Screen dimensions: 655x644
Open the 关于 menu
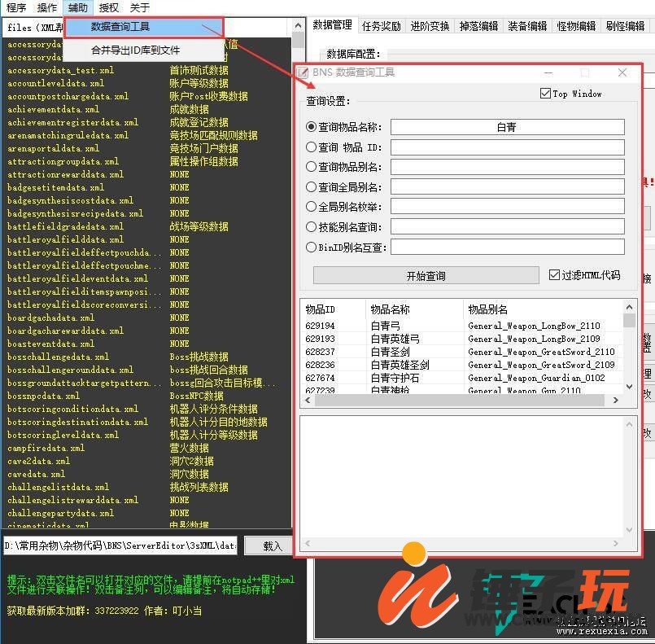click(139, 7)
